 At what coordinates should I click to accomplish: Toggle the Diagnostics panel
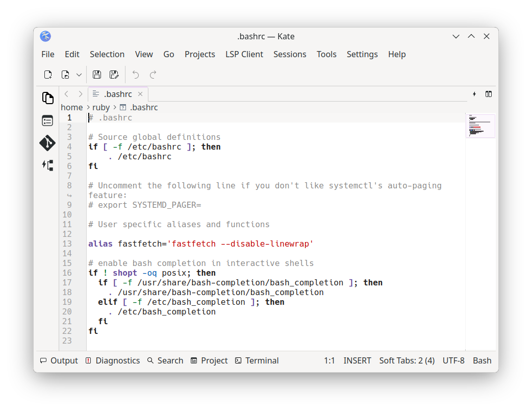pos(112,360)
